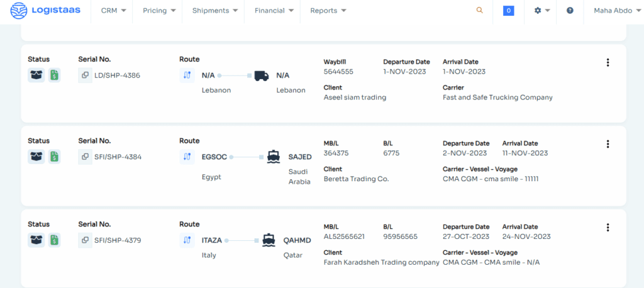
Task: Expand the settings gear dropdown
Action: point(541,11)
